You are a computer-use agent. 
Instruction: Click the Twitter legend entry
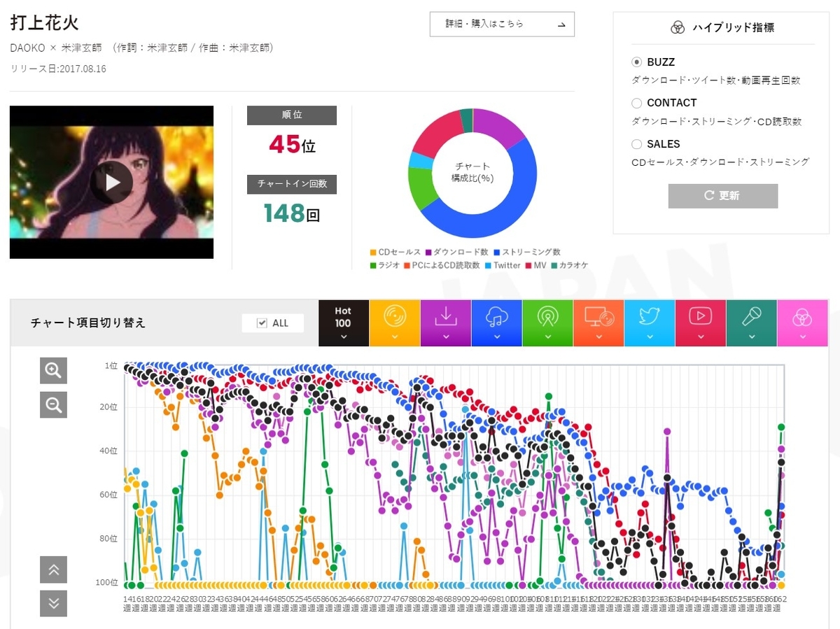point(503,265)
